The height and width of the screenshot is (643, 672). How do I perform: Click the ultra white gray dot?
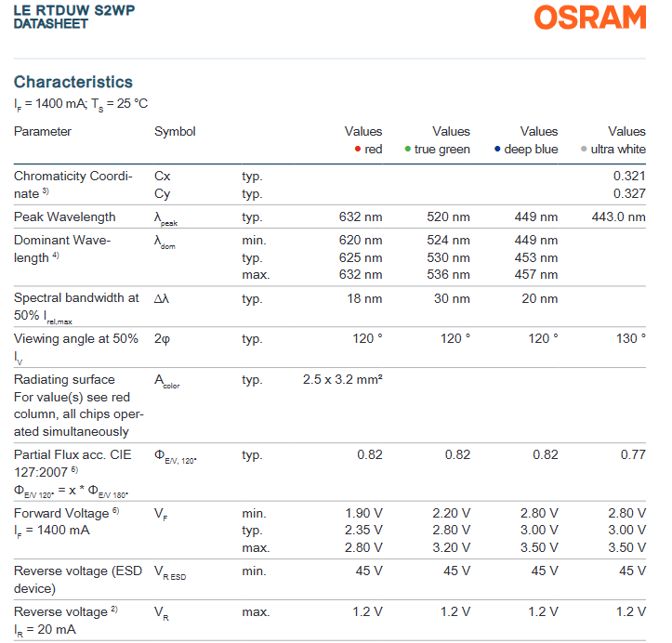(x=584, y=149)
